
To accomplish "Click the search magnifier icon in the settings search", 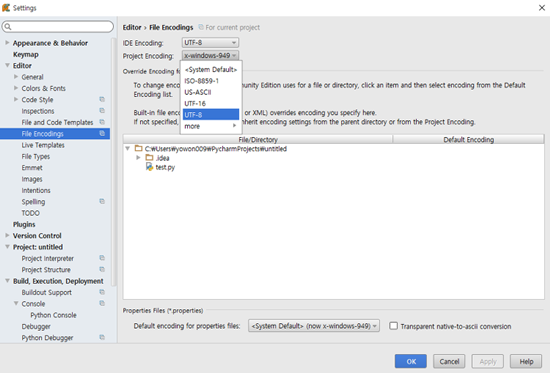I will point(8,27).
